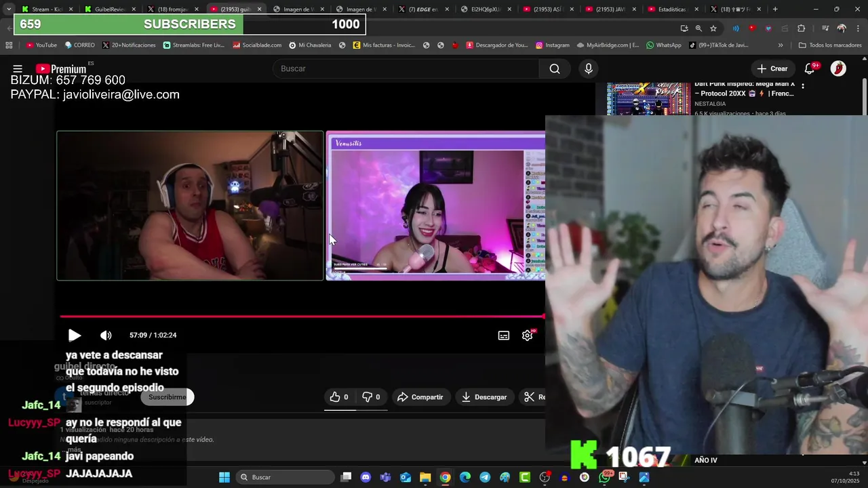This screenshot has height=488, width=868.
Task: Open the Crear create menu
Action: 772,68
